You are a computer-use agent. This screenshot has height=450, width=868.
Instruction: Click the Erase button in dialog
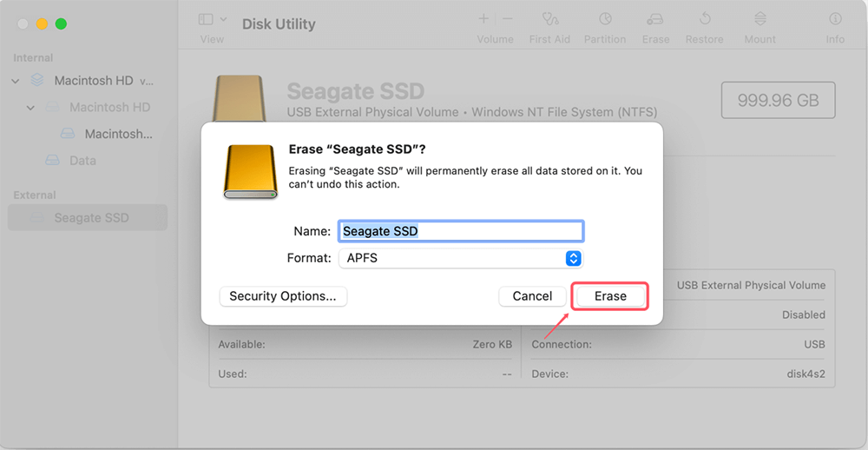pos(610,296)
